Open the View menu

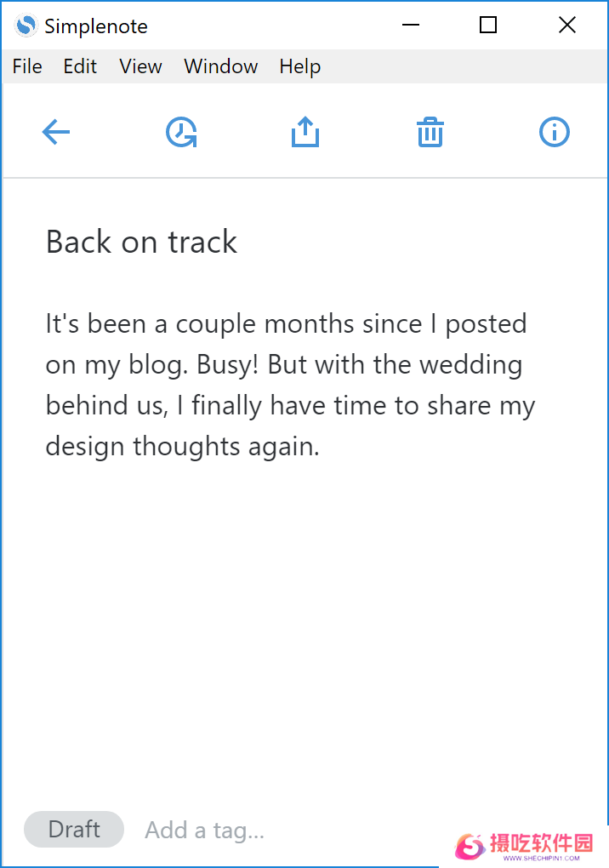click(x=140, y=66)
